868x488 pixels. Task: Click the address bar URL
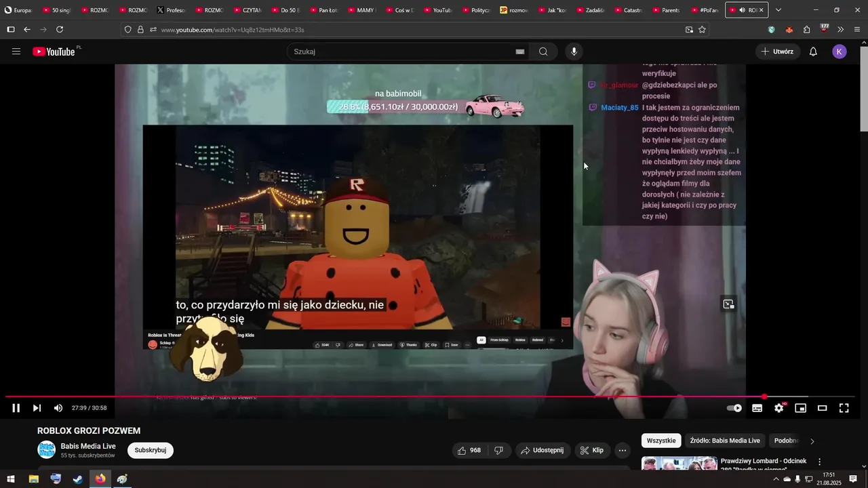pyautogui.click(x=233, y=30)
